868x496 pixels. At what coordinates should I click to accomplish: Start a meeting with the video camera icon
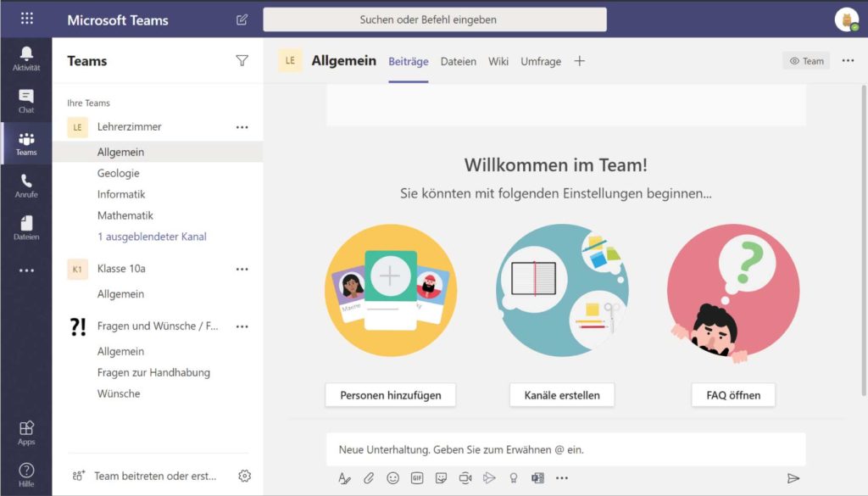click(465, 478)
